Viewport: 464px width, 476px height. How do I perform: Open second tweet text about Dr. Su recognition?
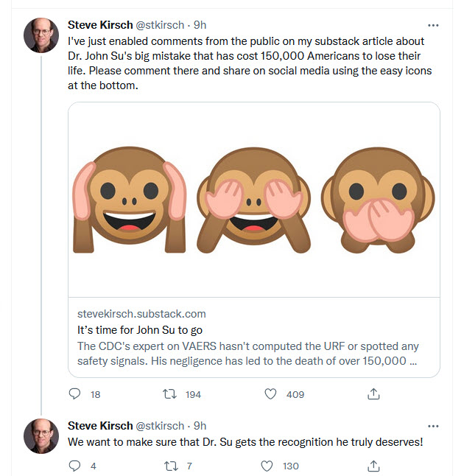(245, 442)
